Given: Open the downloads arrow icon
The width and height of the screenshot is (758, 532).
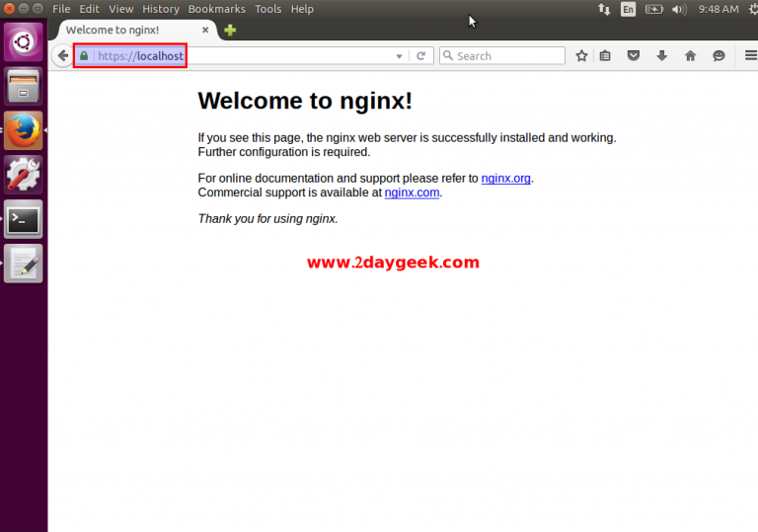Looking at the screenshot, I should [661, 56].
